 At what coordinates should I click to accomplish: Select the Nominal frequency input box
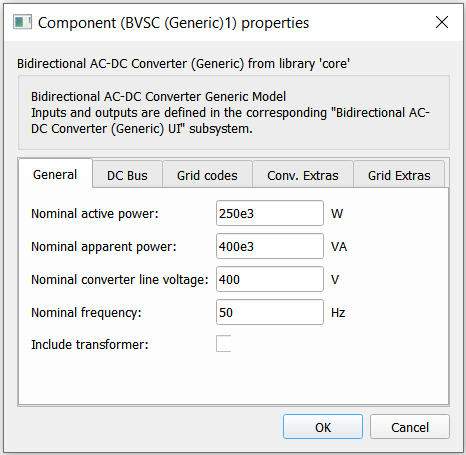pos(270,312)
